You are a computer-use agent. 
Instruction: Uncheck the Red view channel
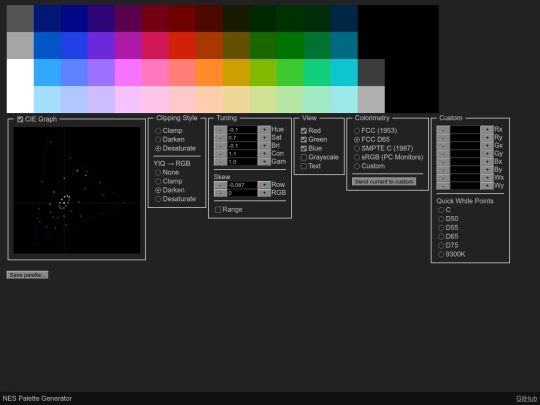click(x=304, y=131)
